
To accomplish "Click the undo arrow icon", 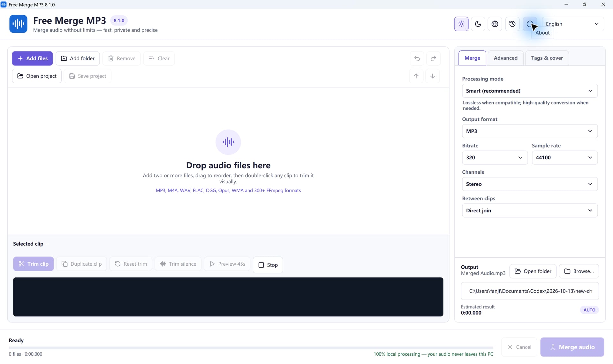I will click(x=417, y=58).
